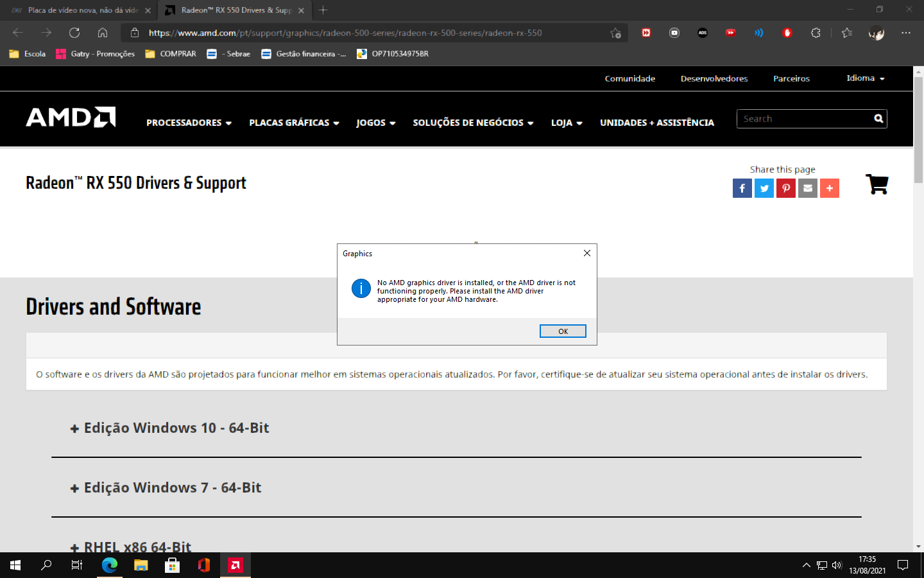Open Placas Gráficas dropdown menu
The height and width of the screenshot is (578, 924).
pyautogui.click(x=294, y=123)
